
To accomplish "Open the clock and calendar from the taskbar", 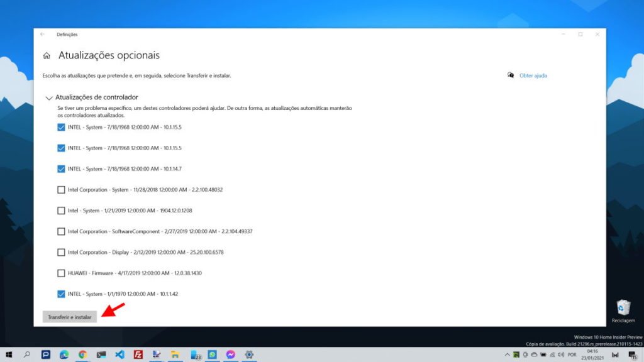I will (593, 354).
